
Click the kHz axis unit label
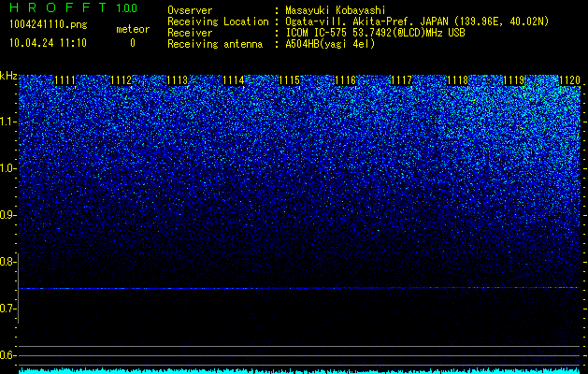click(x=8, y=76)
